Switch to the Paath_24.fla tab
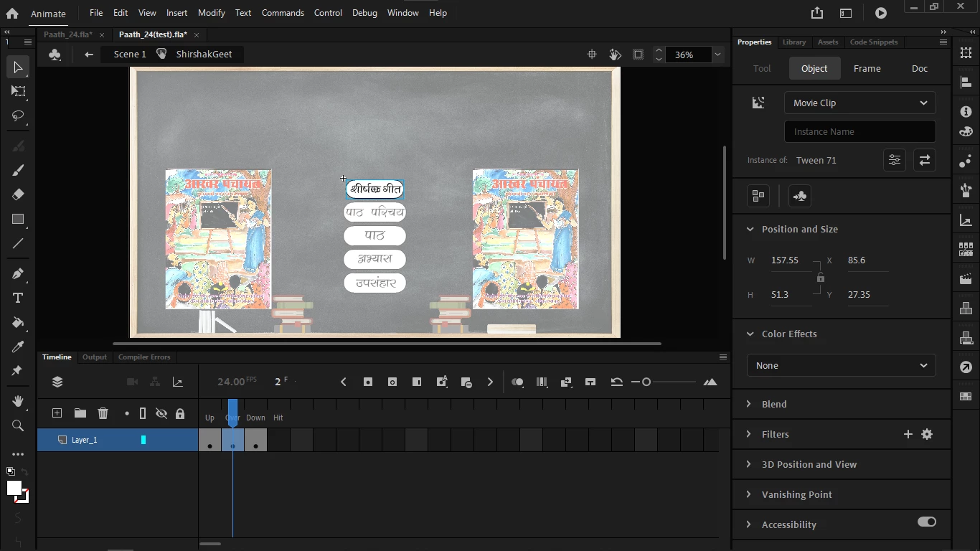The image size is (980, 551). click(x=68, y=34)
